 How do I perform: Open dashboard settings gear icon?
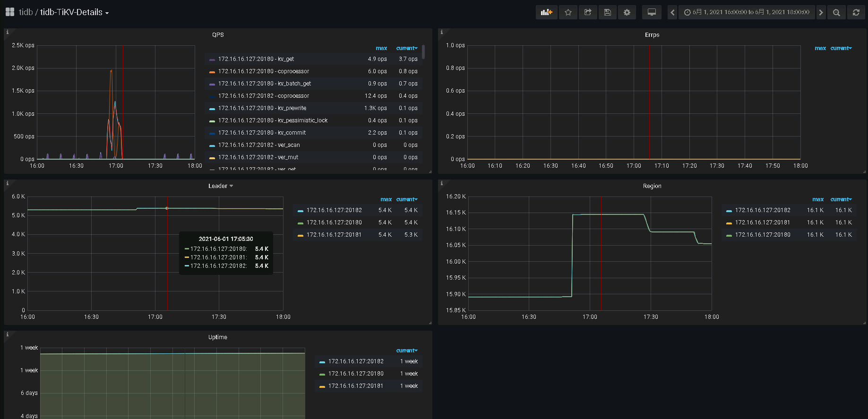(627, 12)
